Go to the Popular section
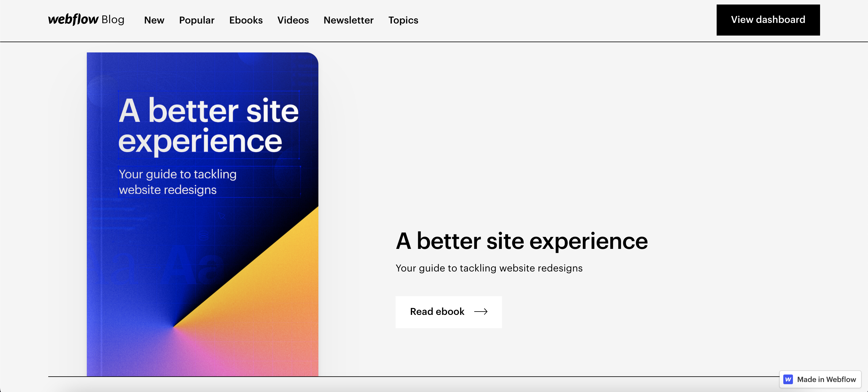Screen dimensions: 868x392 (x=197, y=20)
